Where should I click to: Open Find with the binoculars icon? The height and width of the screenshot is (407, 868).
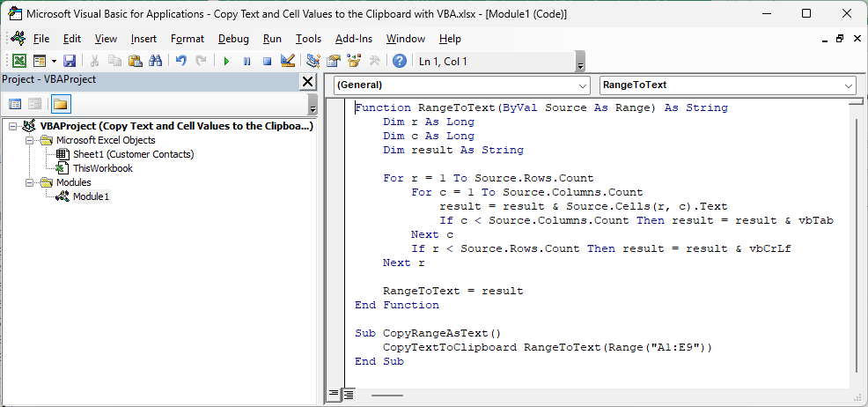(x=155, y=61)
